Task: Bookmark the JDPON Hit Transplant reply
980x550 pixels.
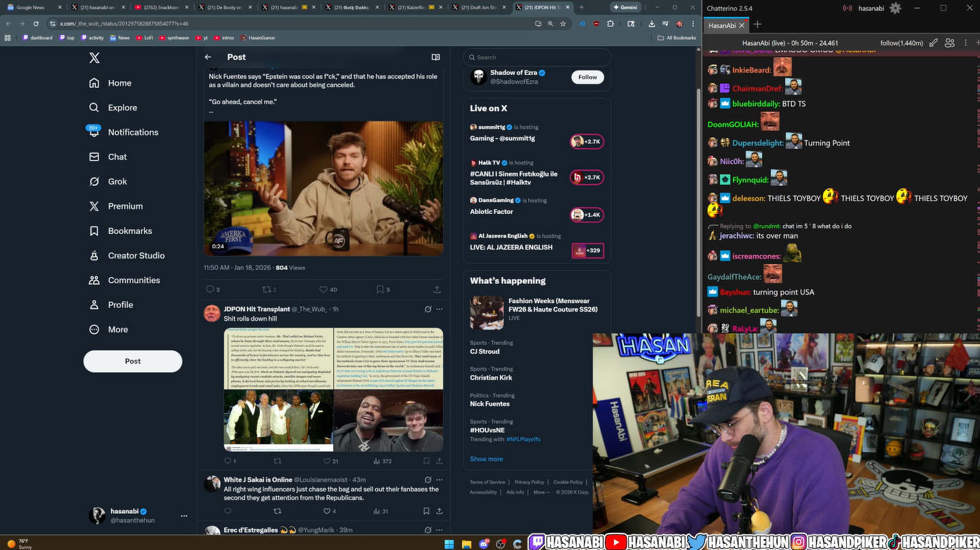Action: pyautogui.click(x=427, y=462)
